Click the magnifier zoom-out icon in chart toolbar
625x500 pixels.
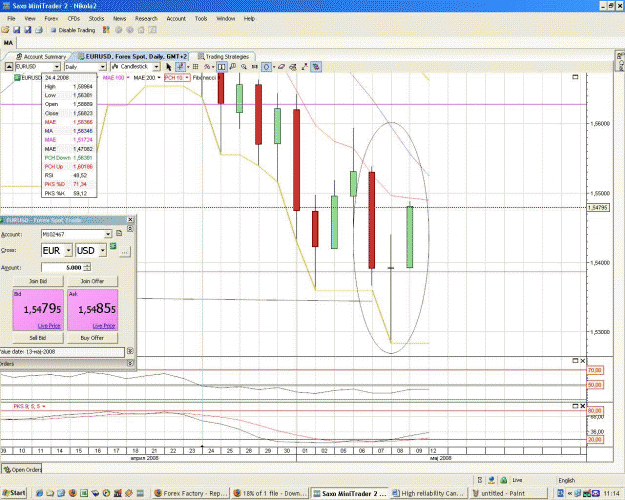[x=233, y=67]
